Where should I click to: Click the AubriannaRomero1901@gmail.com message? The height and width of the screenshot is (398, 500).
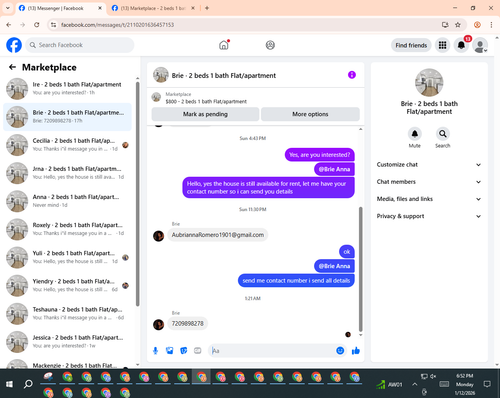pos(218,235)
